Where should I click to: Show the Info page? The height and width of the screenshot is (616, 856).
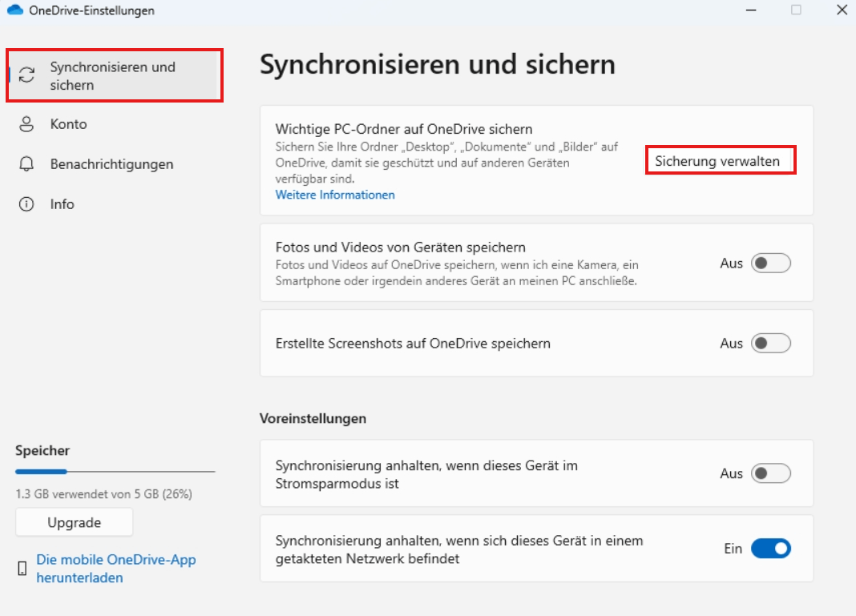coord(115,204)
